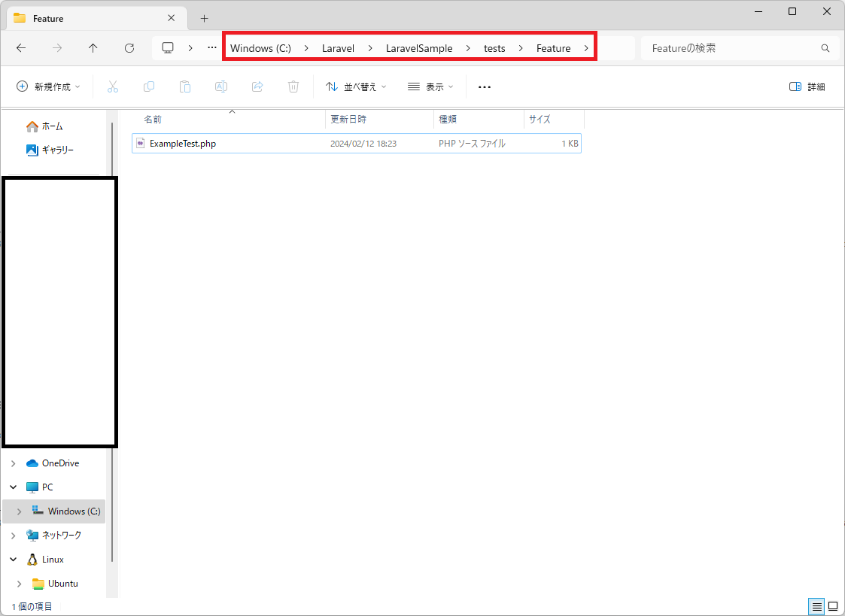The width and height of the screenshot is (845, 616).
Task: Click the Up one level arrow
Action: click(x=93, y=48)
